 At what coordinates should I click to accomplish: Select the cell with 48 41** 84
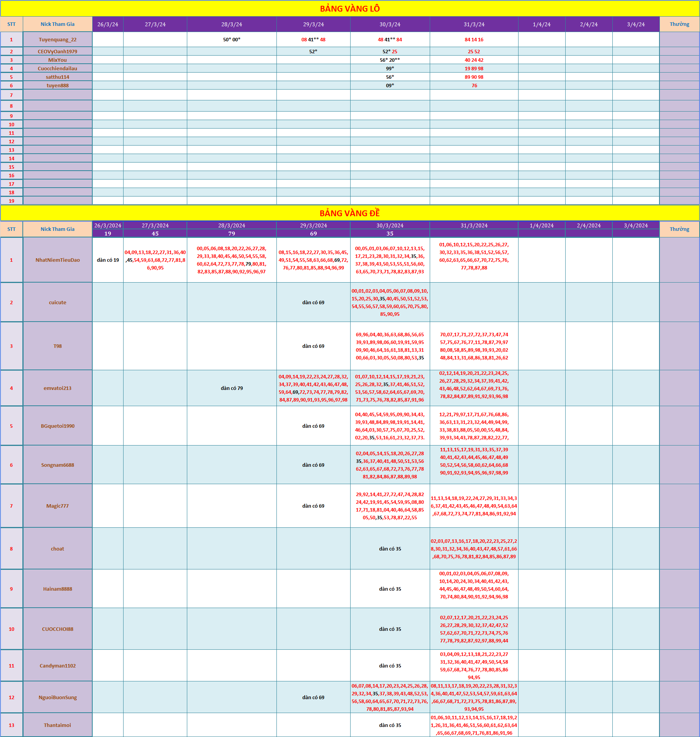pos(390,39)
